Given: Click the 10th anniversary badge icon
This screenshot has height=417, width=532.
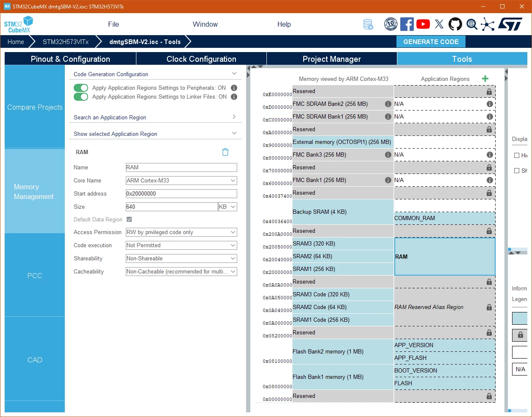Looking at the screenshot, I should point(391,24).
